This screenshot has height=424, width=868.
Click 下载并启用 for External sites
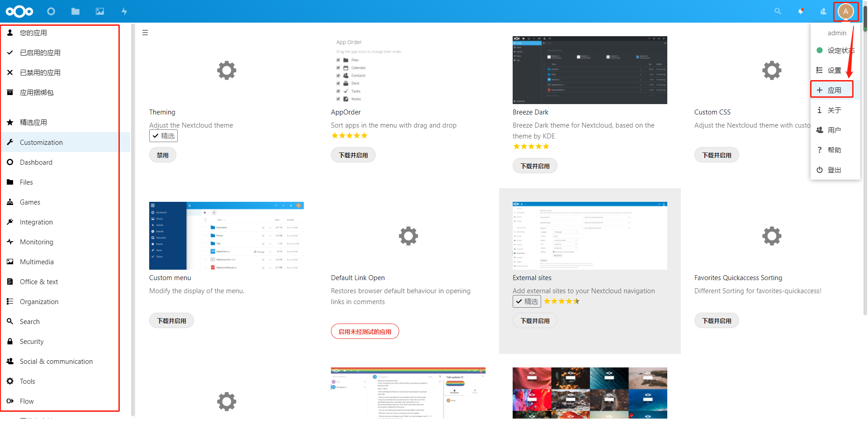pos(535,321)
